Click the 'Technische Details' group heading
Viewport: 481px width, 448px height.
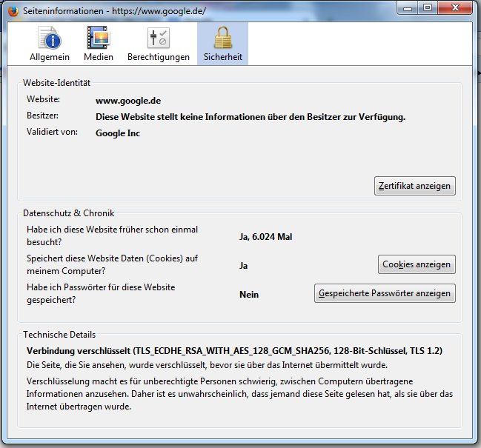[59, 335]
